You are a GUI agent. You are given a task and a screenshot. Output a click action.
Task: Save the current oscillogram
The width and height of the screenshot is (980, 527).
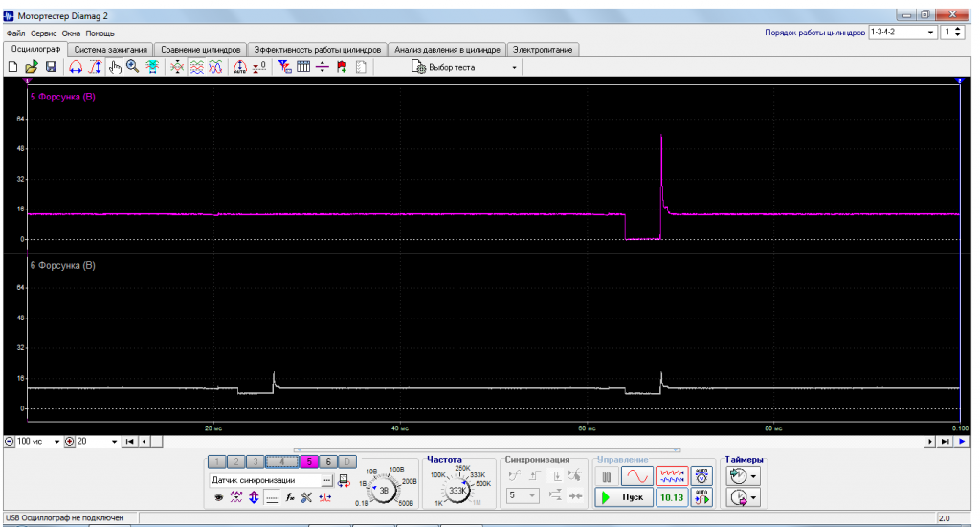(51, 67)
